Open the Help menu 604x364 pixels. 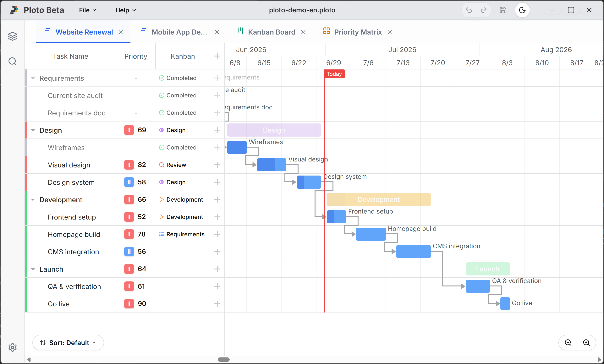(125, 10)
